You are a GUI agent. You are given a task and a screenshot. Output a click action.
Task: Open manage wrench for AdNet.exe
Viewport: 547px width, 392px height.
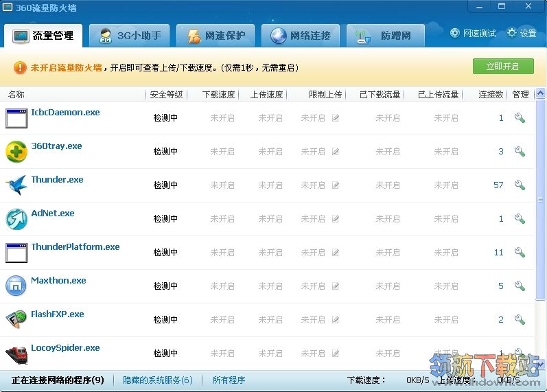pyautogui.click(x=520, y=219)
